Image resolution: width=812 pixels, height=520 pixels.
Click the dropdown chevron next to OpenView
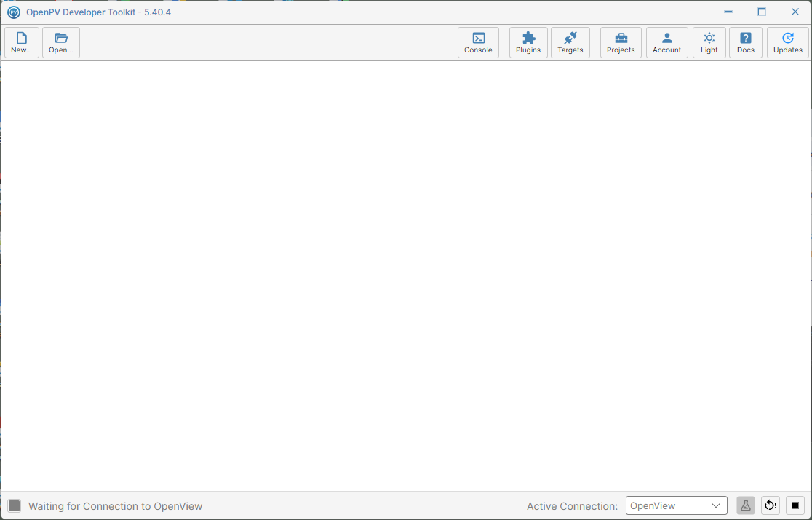click(716, 505)
